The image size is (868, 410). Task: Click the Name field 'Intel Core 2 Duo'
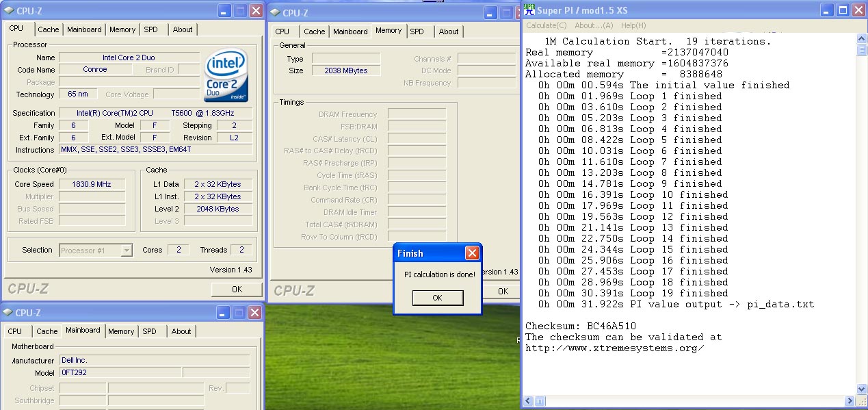pos(129,57)
